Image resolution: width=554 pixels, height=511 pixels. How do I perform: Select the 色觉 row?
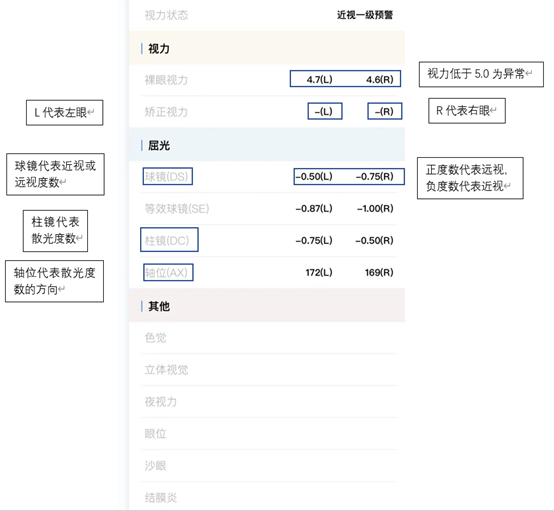coord(269,337)
